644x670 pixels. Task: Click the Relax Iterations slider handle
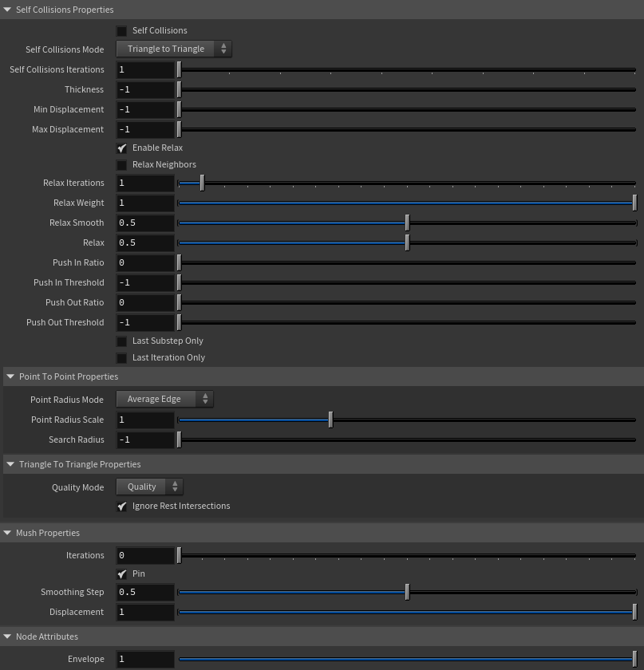coord(202,183)
